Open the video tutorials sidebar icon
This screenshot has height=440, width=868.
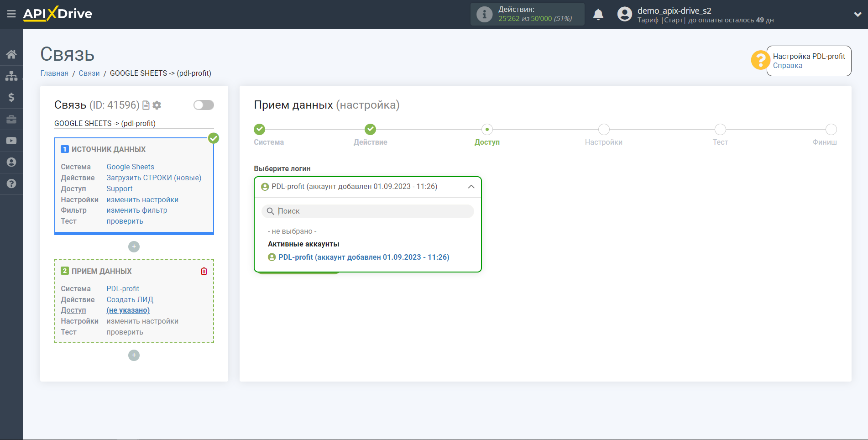[11, 141]
